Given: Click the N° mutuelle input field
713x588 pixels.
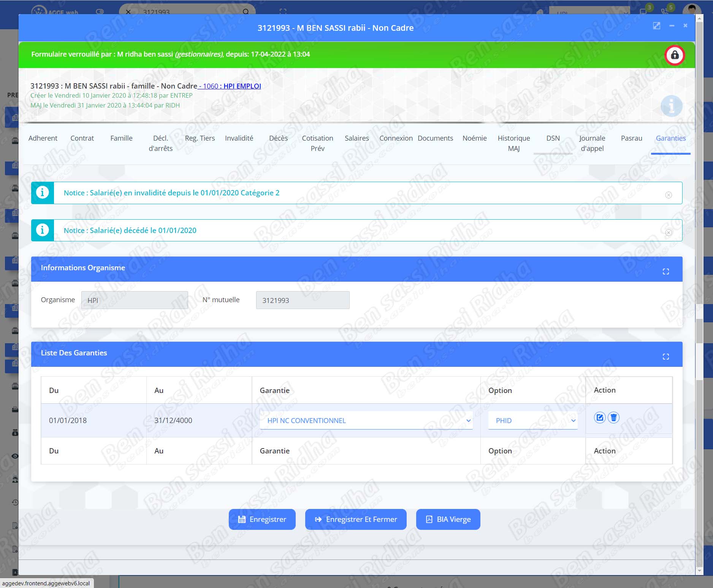Looking at the screenshot, I should [x=303, y=300].
